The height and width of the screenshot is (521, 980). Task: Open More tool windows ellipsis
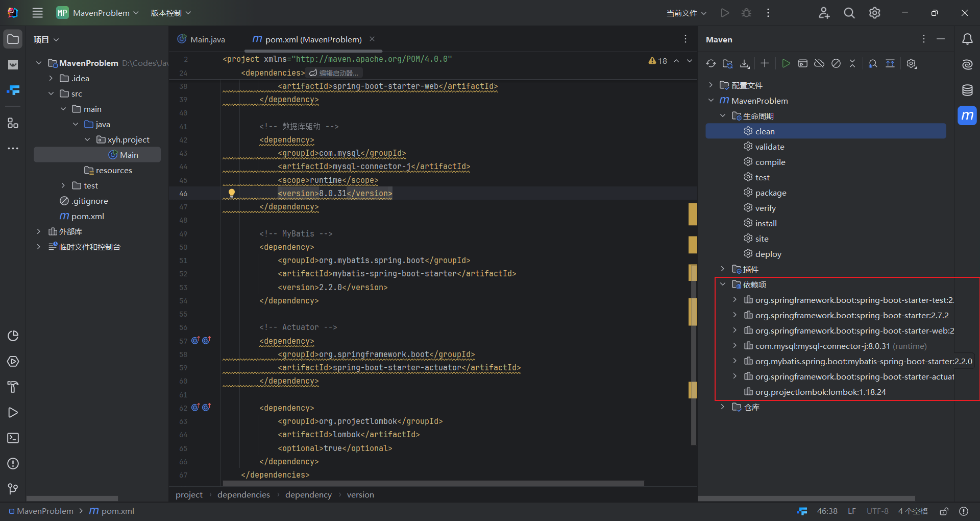13,149
